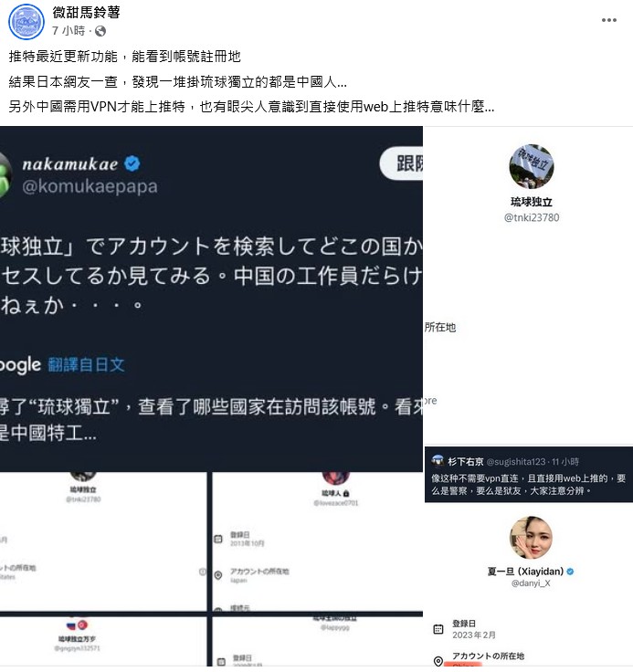The width and height of the screenshot is (633, 672).
Task: Click the @komukaepapa handle
Action: (x=90, y=186)
